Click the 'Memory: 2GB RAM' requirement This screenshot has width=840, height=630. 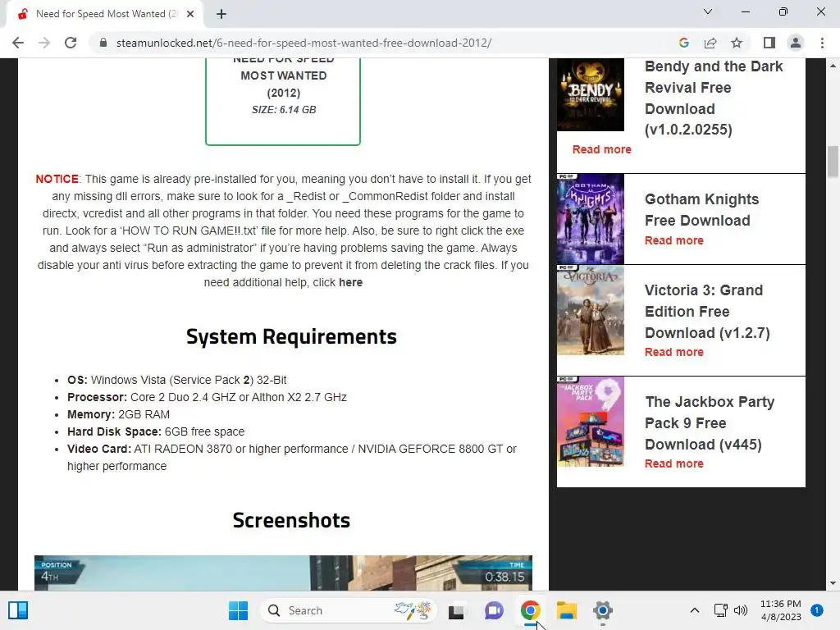pyautogui.click(x=118, y=414)
